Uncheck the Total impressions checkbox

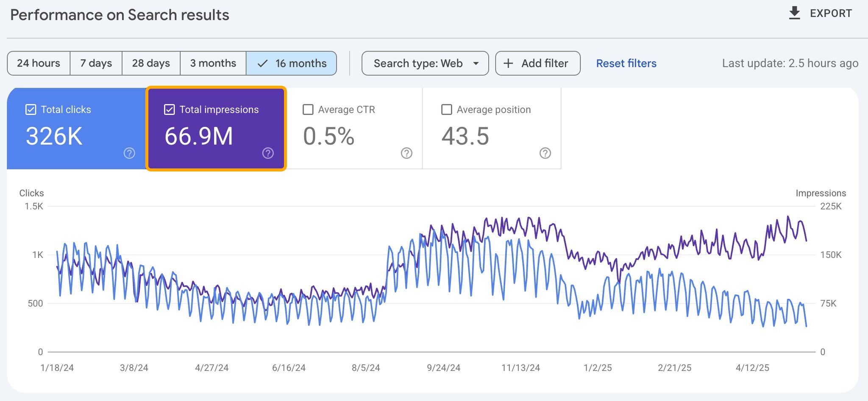(169, 109)
